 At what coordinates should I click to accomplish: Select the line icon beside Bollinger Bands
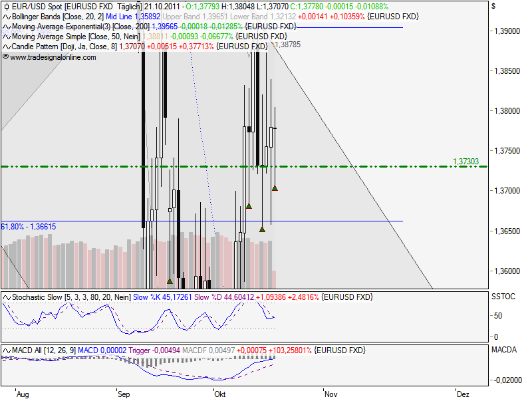[x=6, y=15]
